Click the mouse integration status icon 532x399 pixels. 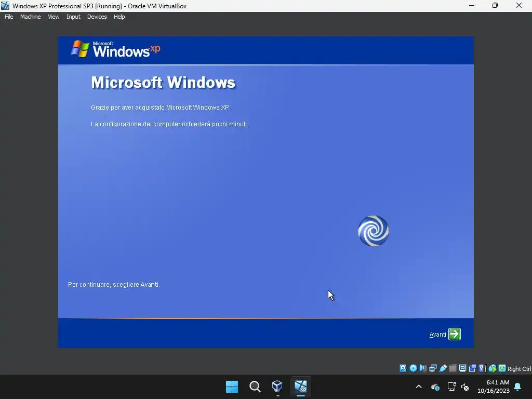[493, 368]
